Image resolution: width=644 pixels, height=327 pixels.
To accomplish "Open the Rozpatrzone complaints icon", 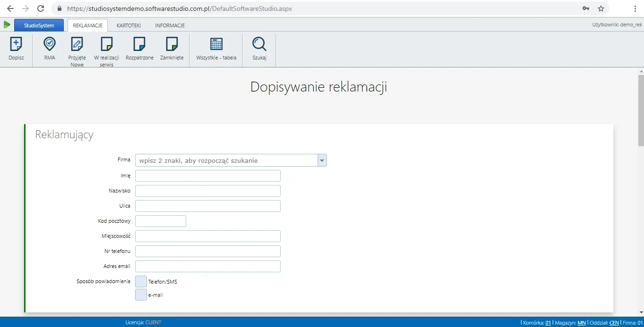I will 139,44.
